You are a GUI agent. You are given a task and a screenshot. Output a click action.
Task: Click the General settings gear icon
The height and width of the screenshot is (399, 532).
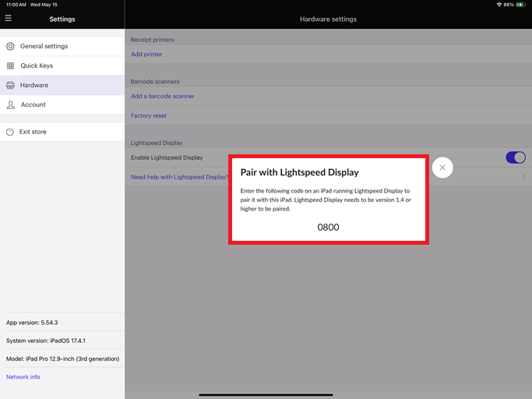tap(11, 46)
